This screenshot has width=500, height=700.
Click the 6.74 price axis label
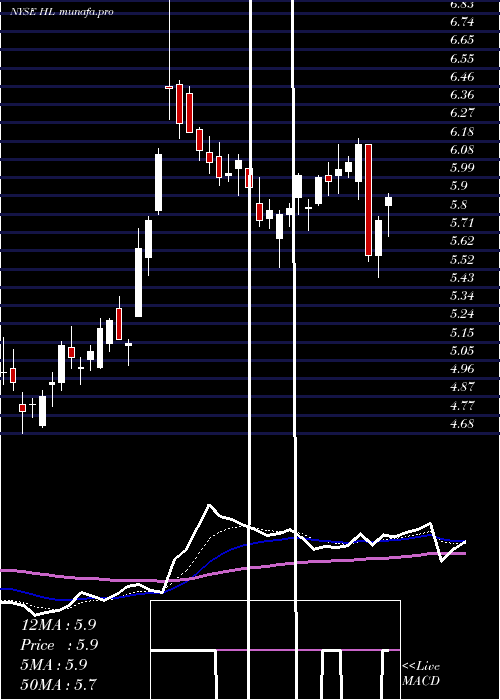tap(462, 21)
